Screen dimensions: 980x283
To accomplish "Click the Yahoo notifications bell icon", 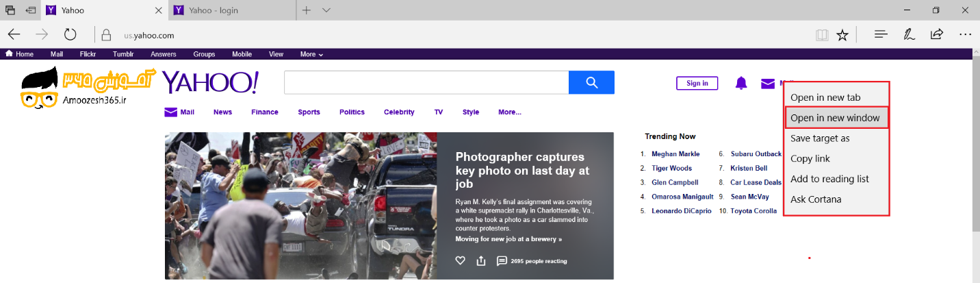I will pos(741,83).
